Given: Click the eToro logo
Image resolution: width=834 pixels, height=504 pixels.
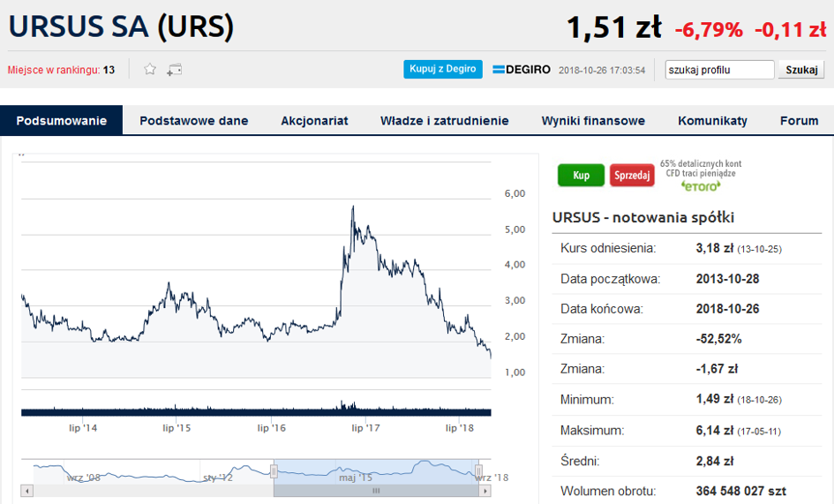Looking at the screenshot, I should [701, 185].
